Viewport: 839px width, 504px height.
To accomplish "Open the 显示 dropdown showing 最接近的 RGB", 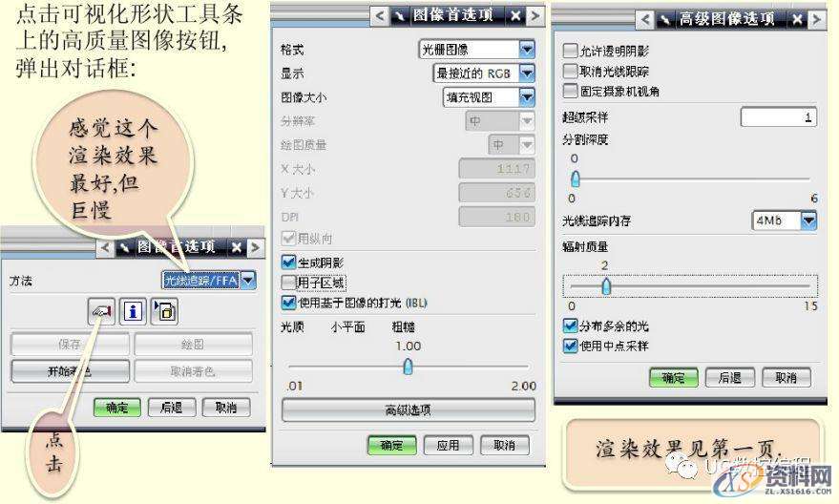I will (484, 73).
